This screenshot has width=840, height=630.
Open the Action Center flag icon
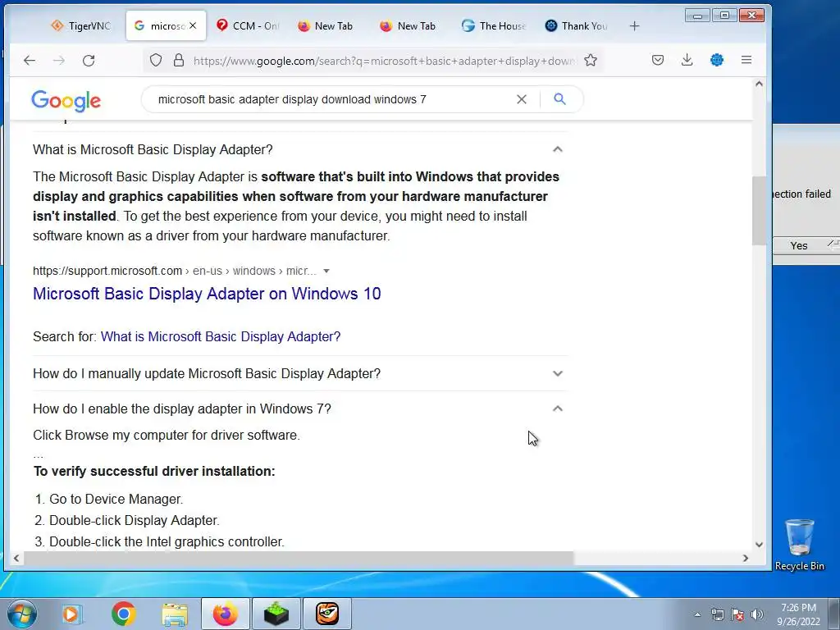[737, 614]
